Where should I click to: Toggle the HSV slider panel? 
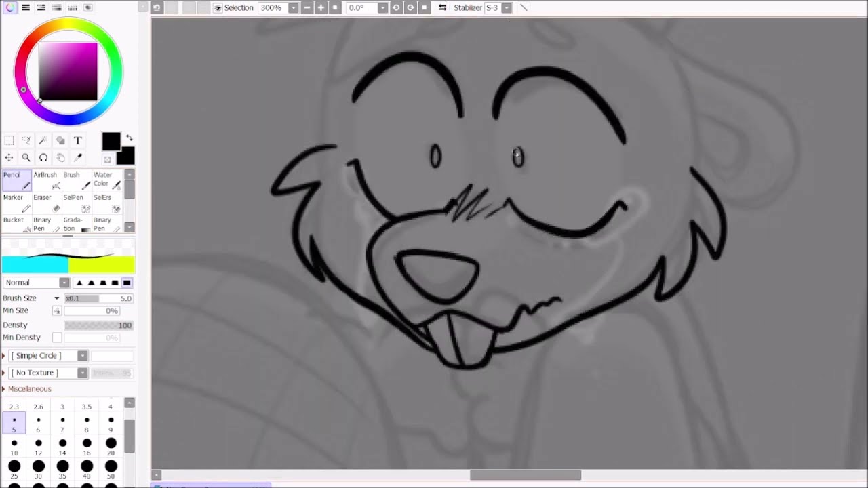pos(41,7)
